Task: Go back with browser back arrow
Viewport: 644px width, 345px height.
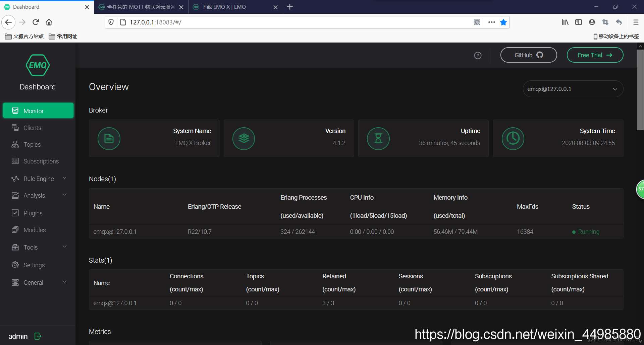Action: pyautogui.click(x=8, y=22)
